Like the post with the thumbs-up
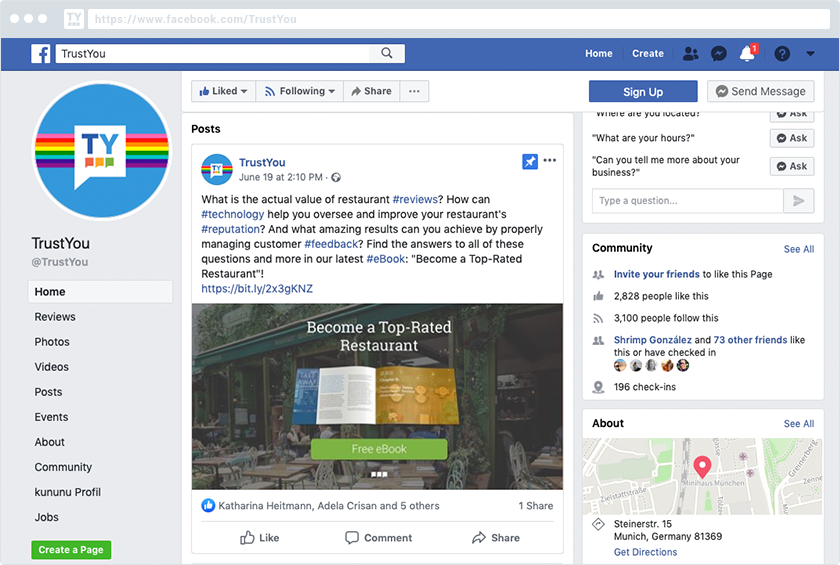Screen dimensions: 840x565 pos(259,538)
